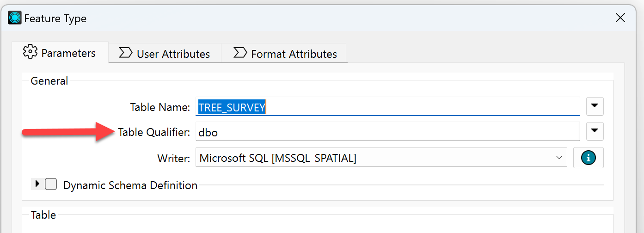Viewport: 644px width, 233px height.
Task: Click the Writer label
Action: 174,159
